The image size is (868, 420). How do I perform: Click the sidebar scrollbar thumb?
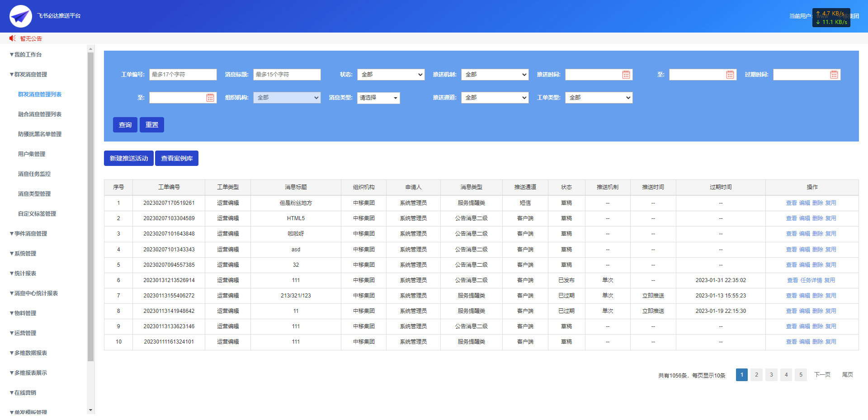[x=91, y=207]
